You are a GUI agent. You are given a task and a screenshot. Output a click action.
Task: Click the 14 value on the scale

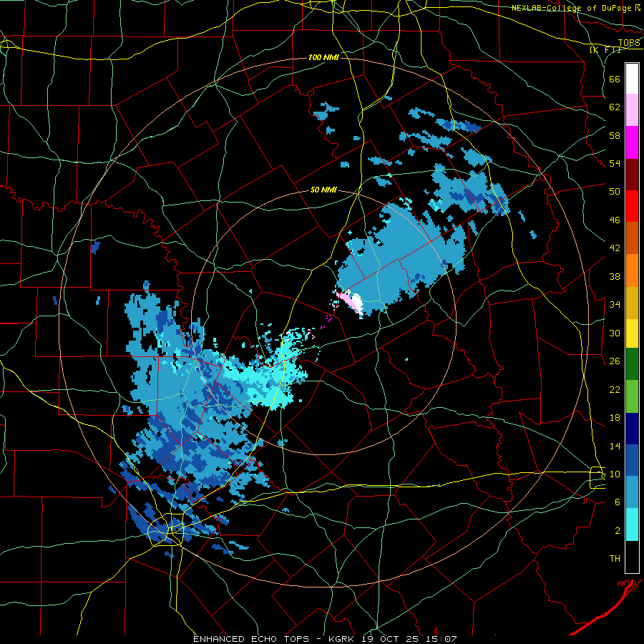tap(615, 446)
